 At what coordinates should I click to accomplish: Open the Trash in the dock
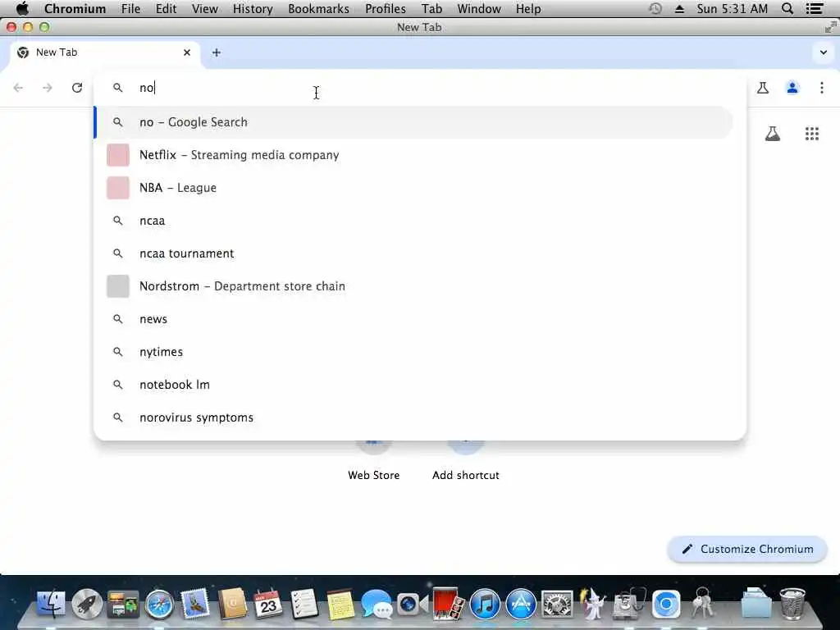tap(792, 604)
